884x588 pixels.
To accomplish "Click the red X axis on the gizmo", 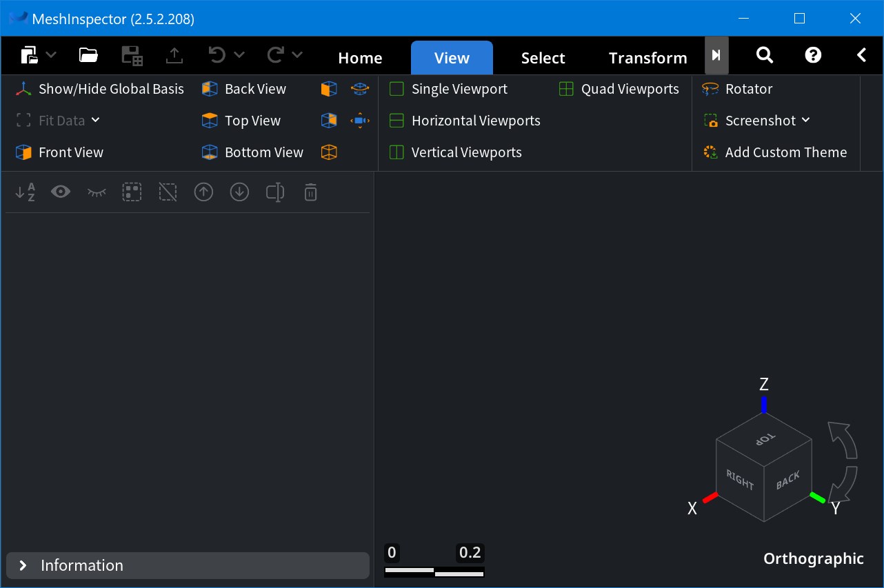I will click(x=710, y=497).
